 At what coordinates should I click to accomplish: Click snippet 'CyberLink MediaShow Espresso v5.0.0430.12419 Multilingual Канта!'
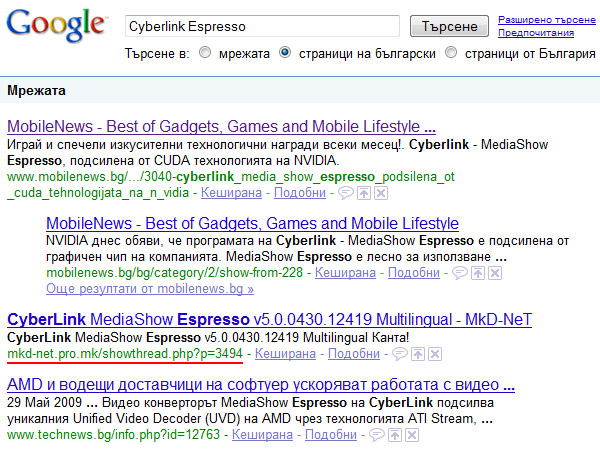[208, 338]
